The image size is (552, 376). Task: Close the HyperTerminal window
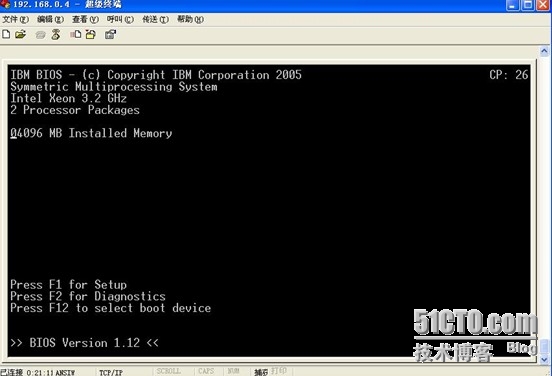pyautogui.click(x=544, y=5)
